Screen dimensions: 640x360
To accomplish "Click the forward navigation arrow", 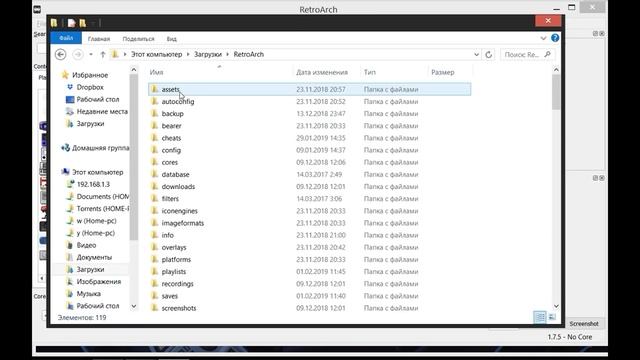I will [x=78, y=54].
